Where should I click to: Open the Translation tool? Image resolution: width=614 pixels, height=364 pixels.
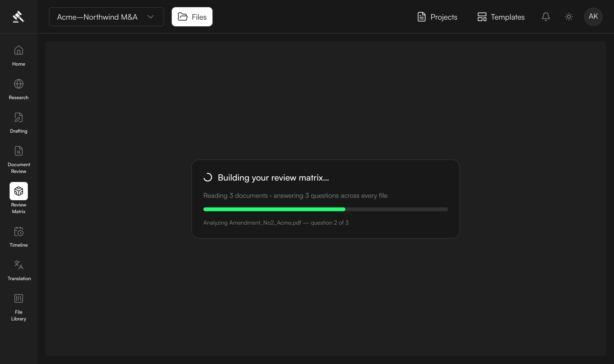tap(19, 270)
